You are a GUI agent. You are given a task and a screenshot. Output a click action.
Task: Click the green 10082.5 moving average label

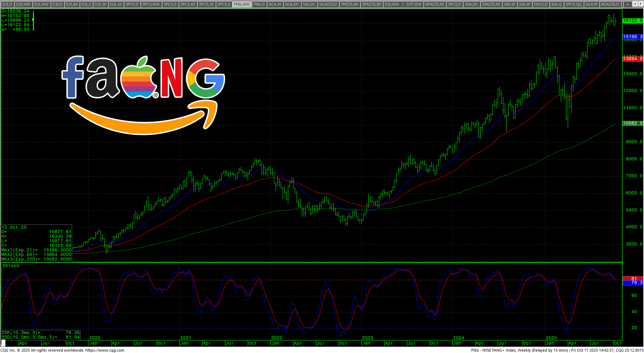point(632,123)
